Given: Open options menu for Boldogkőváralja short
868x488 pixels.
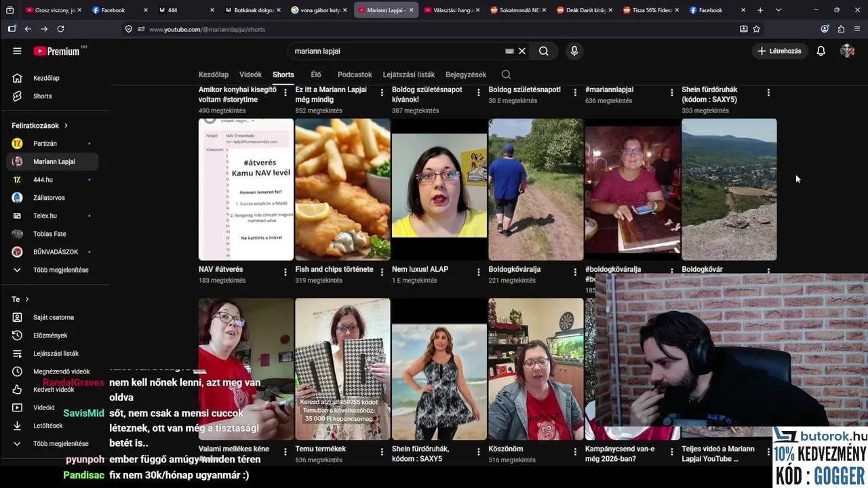Looking at the screenshot, I should point(575,272).
